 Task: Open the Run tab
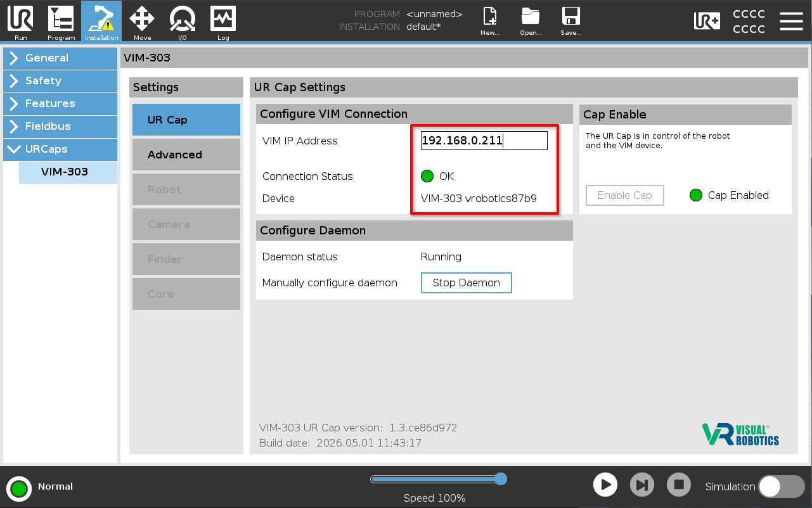pos(21,22)
